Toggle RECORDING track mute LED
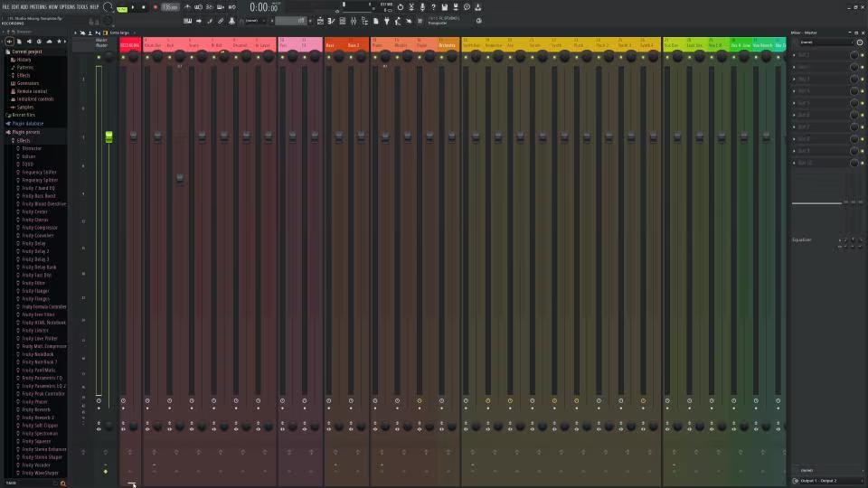 coord(123,57)
